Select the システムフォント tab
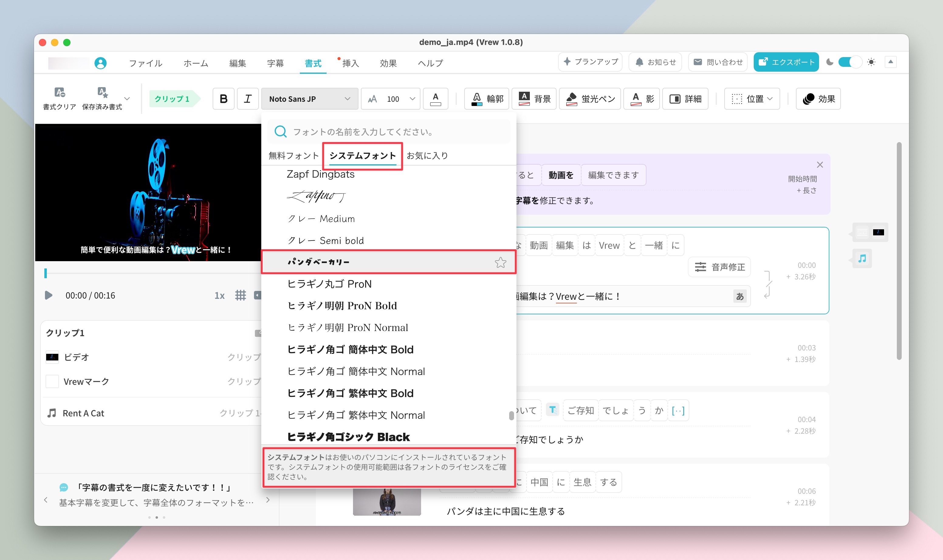The image size is (943, 560). point(362,156)
